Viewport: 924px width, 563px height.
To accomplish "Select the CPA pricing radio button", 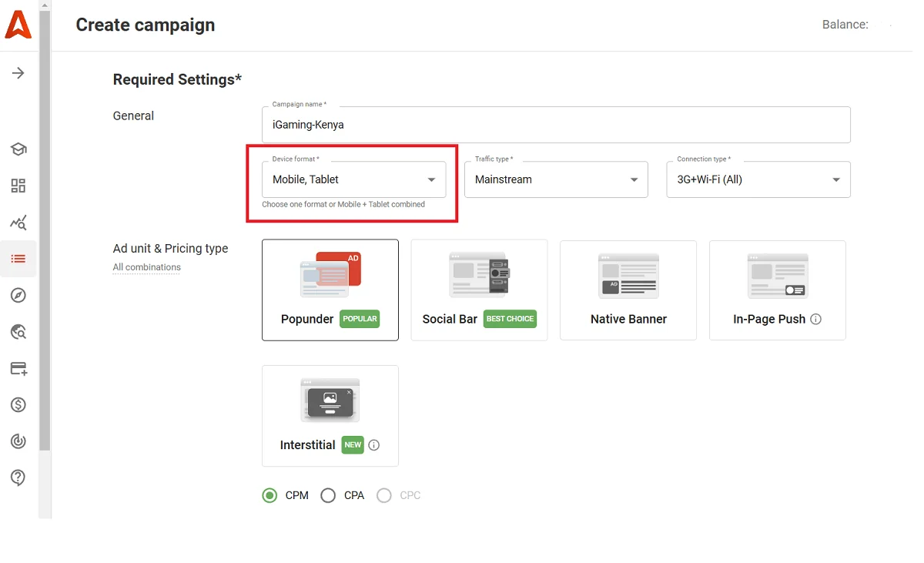I will pyautogui.click(x=327, y=495).
